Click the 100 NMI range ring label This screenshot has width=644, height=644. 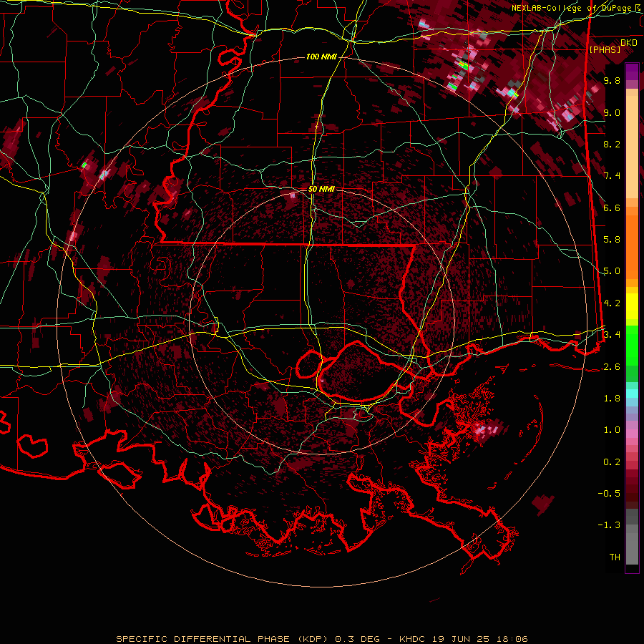point(321,57)
